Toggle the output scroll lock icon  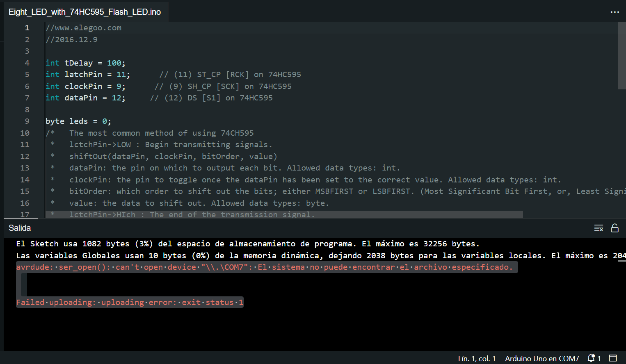[615, 228]
